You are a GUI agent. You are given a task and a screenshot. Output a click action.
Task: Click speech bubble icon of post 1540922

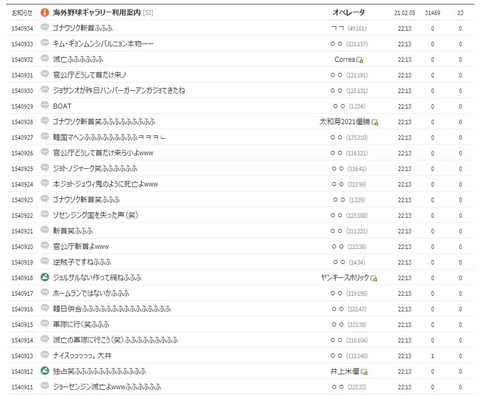point(45,215)
